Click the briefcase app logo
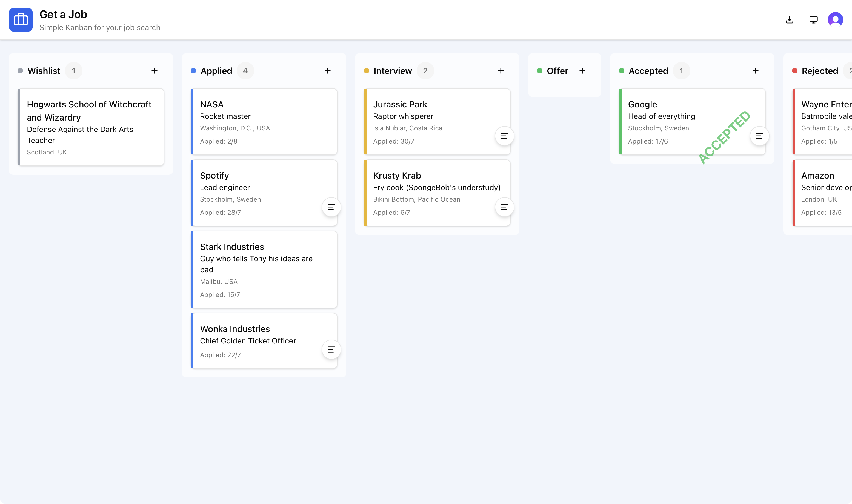Viewport: 852px width, 504px height. pos(21,20)
